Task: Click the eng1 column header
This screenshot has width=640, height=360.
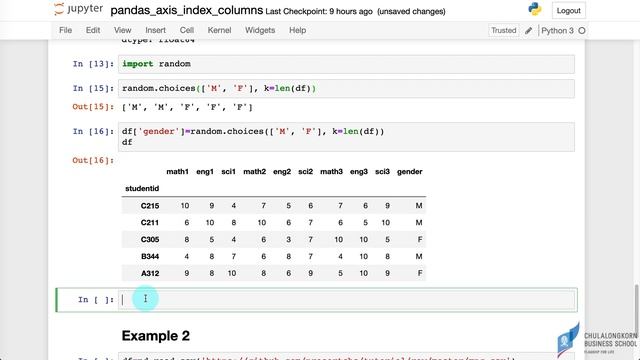Action: [205, 172]
